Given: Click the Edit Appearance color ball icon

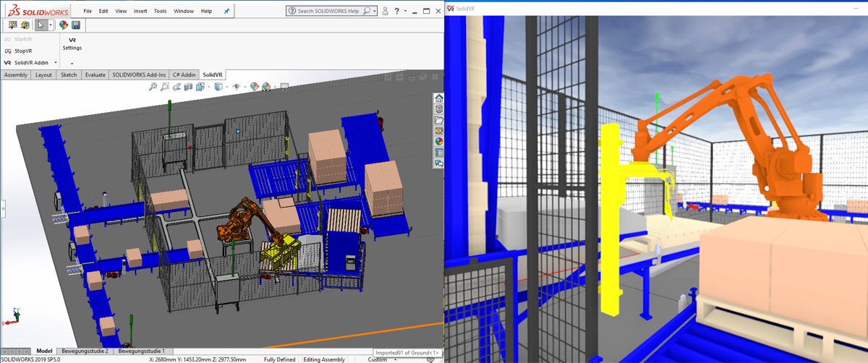Looking at the screenshot, I should pyautogui.click(x=255, y=87).
